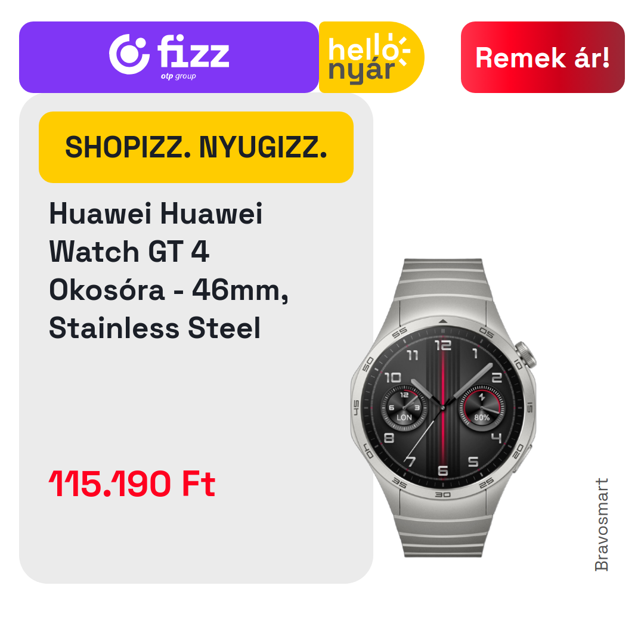Image resolution: width=644 pixels, height=644 pixels.
Task: Click the hello nyár yellow badge
Action: (371, 57)
